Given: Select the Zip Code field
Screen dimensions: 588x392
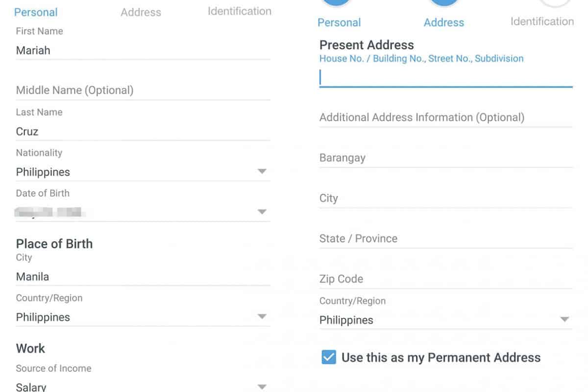Looking at the screenshot, I should (x=445, y=279).
